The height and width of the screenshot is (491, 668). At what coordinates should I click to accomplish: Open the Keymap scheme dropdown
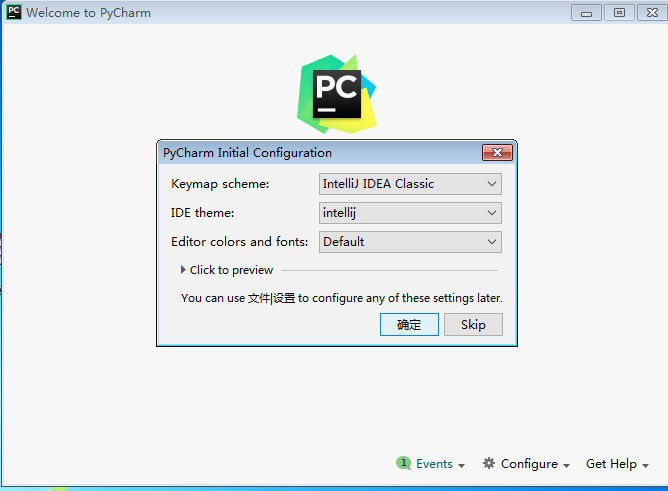point(410,184)
